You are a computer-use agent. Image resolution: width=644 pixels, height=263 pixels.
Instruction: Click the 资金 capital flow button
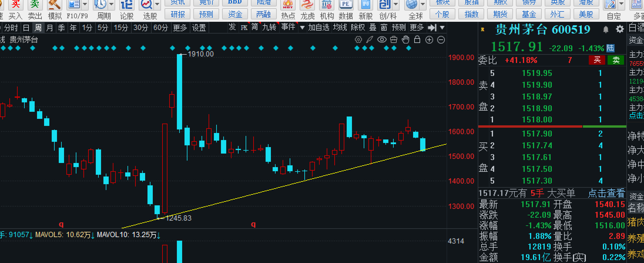tap(235, 14)
